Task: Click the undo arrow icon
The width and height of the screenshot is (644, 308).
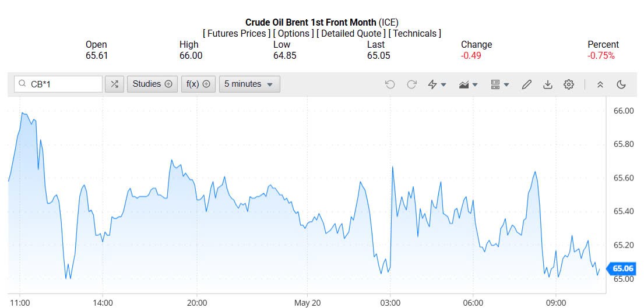Action: (x=390, y=84)
